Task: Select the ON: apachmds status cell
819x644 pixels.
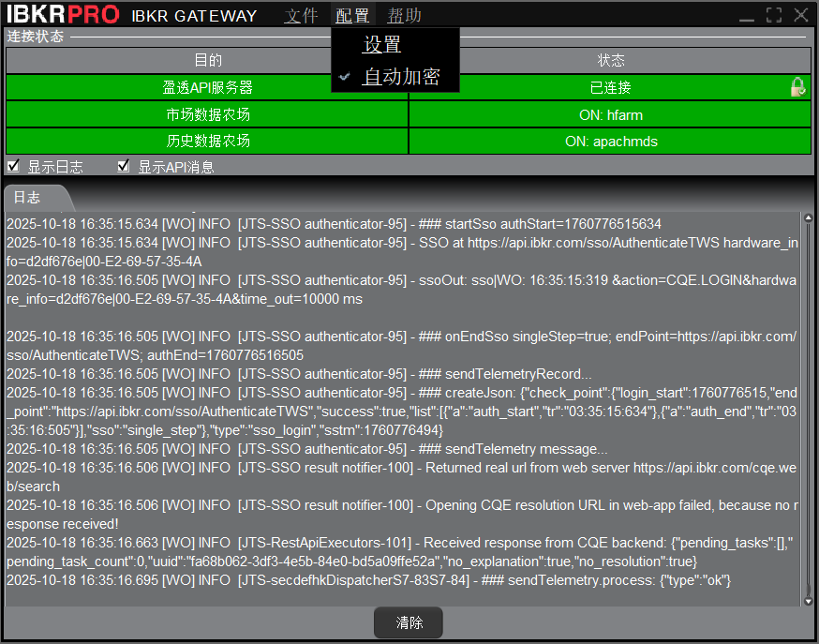Action: [610, 141]
